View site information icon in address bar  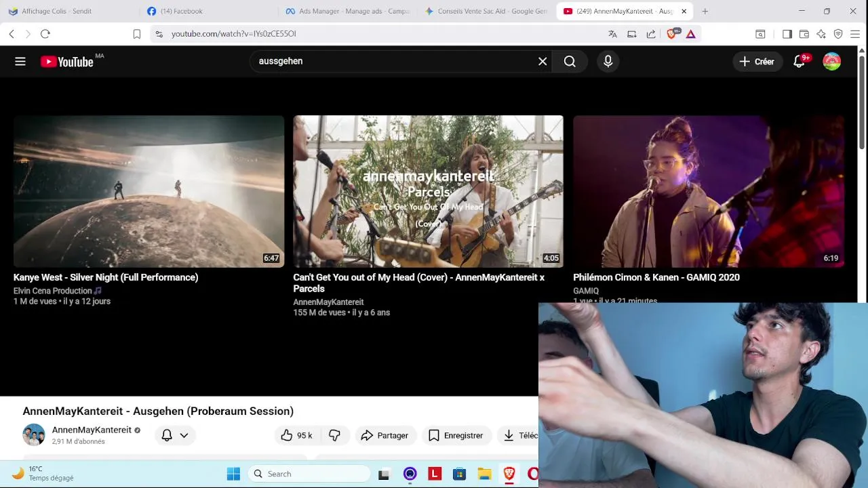click(159, 34)
